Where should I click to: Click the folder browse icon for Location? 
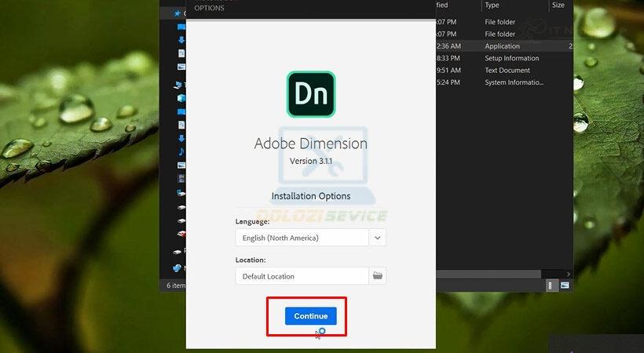(378, 276)
